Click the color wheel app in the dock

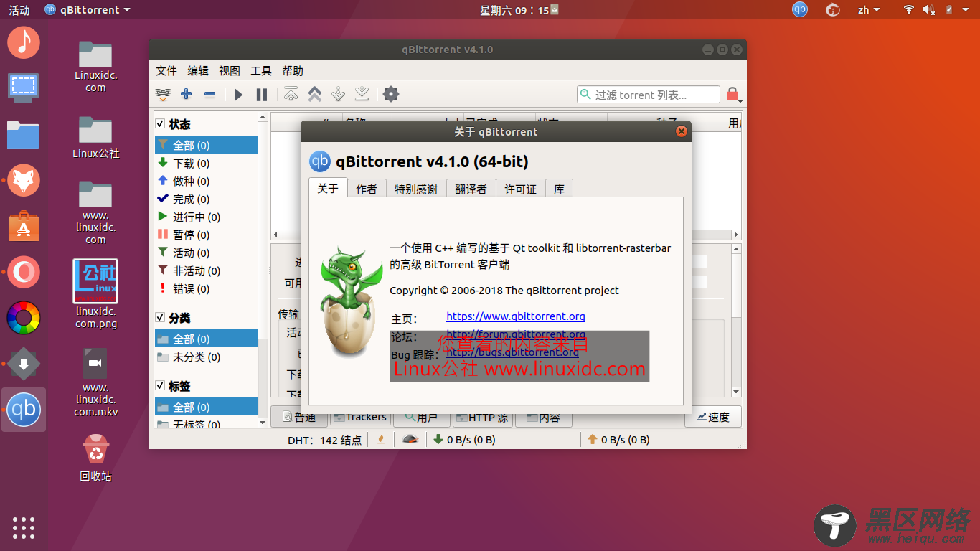(24, 318)
